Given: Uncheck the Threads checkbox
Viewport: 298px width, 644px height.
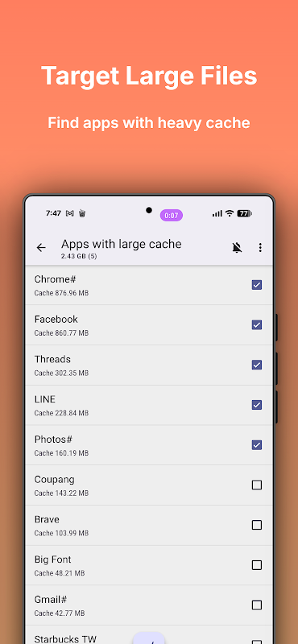Looking at the screenshot, I should [x=257, y=365].
